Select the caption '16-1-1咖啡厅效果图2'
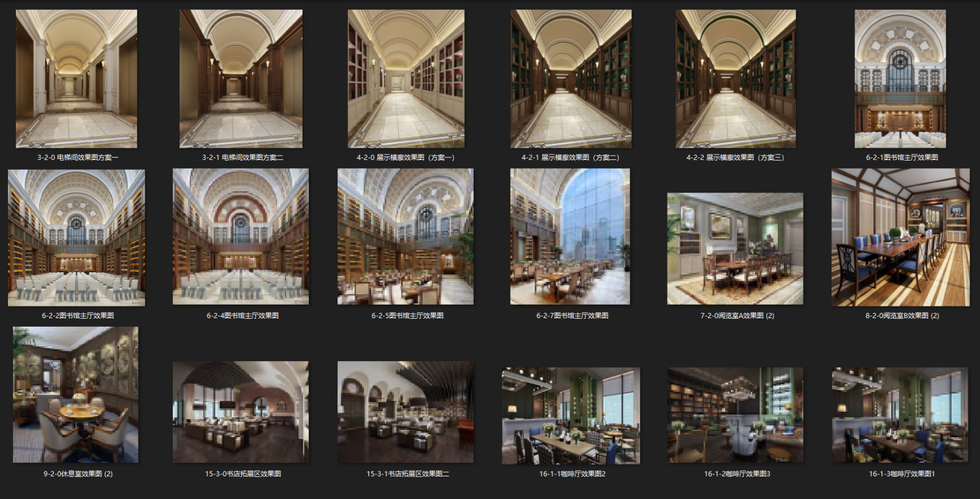This screenshot has width=980, height=499. point(572,474)
